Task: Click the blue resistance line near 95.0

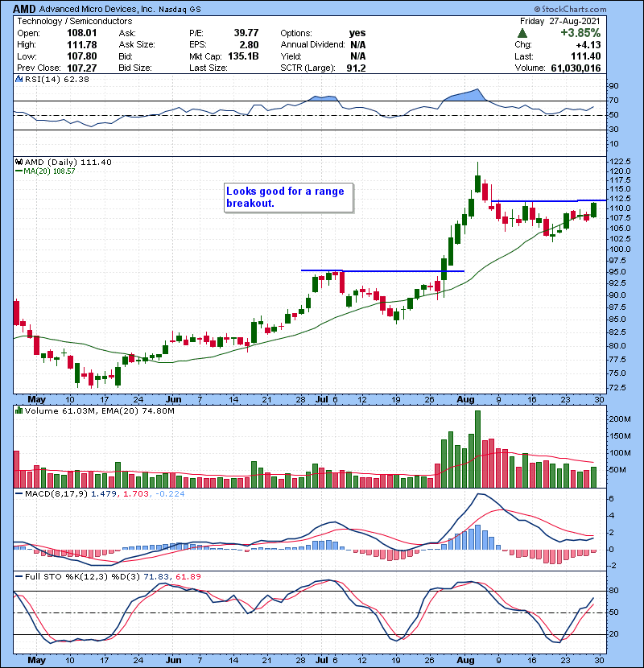Action: (382, 271)
